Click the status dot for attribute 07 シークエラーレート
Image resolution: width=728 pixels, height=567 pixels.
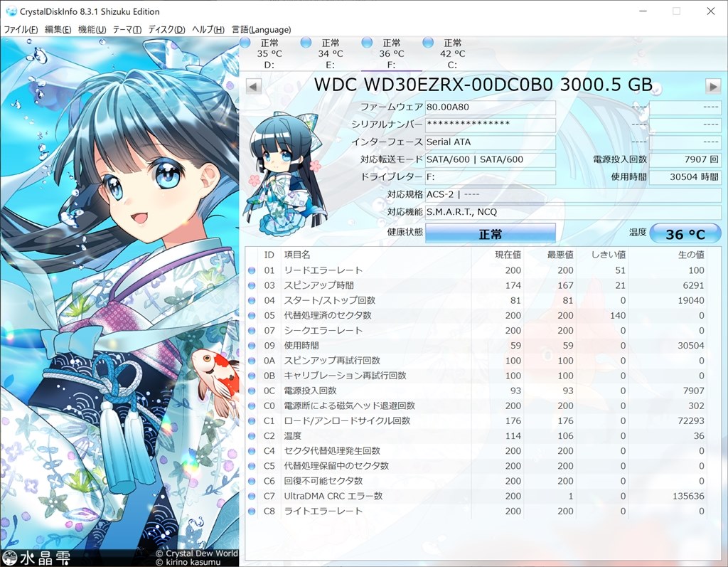(x=252, y=330)
